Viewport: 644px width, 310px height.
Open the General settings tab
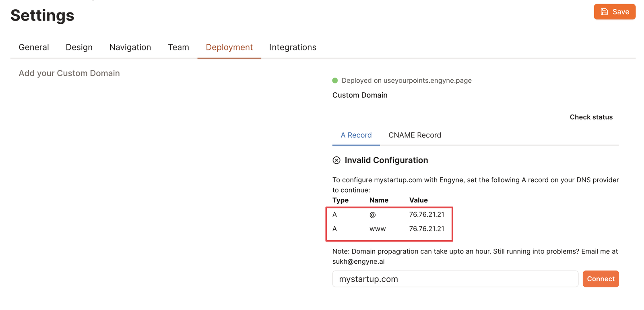coord(34,47)
